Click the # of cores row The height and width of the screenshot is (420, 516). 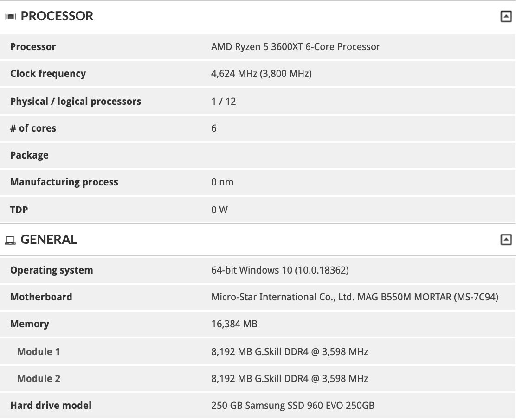point(258,128)
